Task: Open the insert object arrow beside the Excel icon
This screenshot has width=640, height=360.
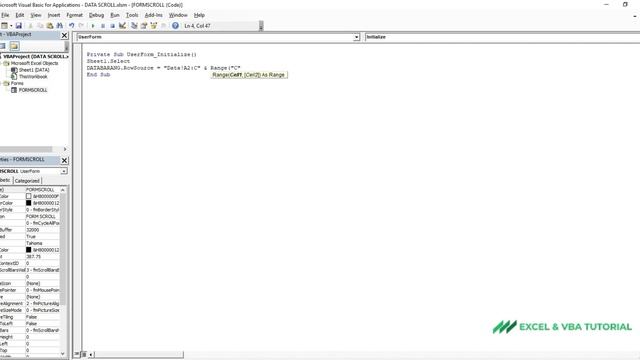Action: (11, 26)
